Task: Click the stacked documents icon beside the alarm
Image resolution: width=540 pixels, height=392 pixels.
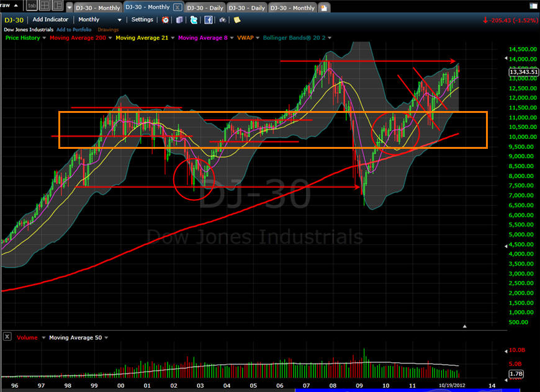Action: click(x=179, y=20)
